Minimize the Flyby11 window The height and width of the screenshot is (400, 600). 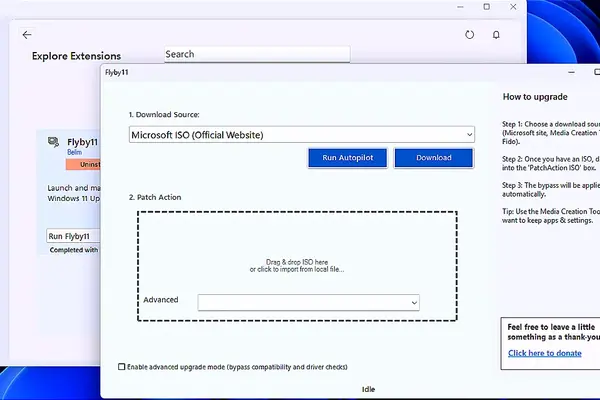571,72
